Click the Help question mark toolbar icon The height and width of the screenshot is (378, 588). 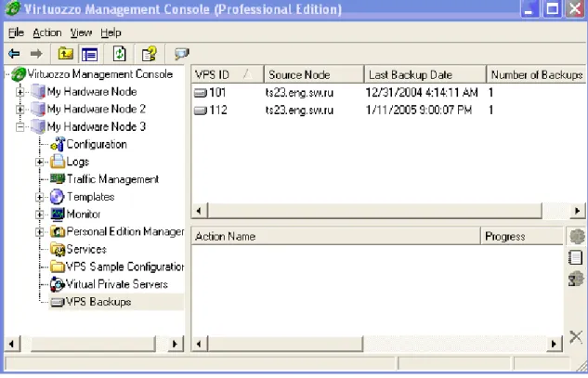(150, 54)
